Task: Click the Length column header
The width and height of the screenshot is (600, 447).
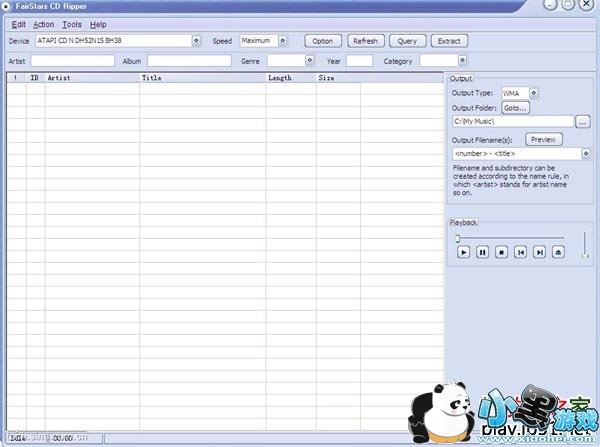Action: (291, 78)
